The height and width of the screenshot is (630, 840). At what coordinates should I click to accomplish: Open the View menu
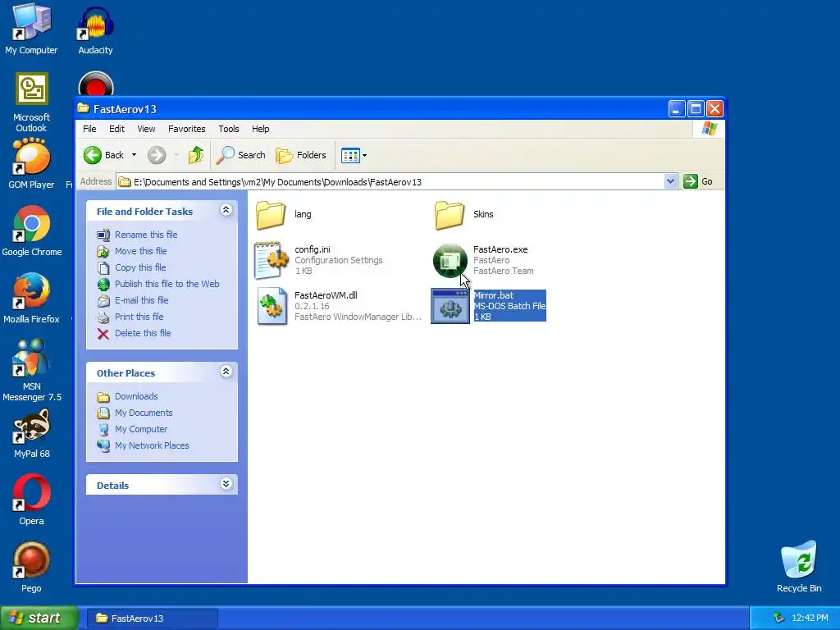pyautogui.click(x=146, y=129)
